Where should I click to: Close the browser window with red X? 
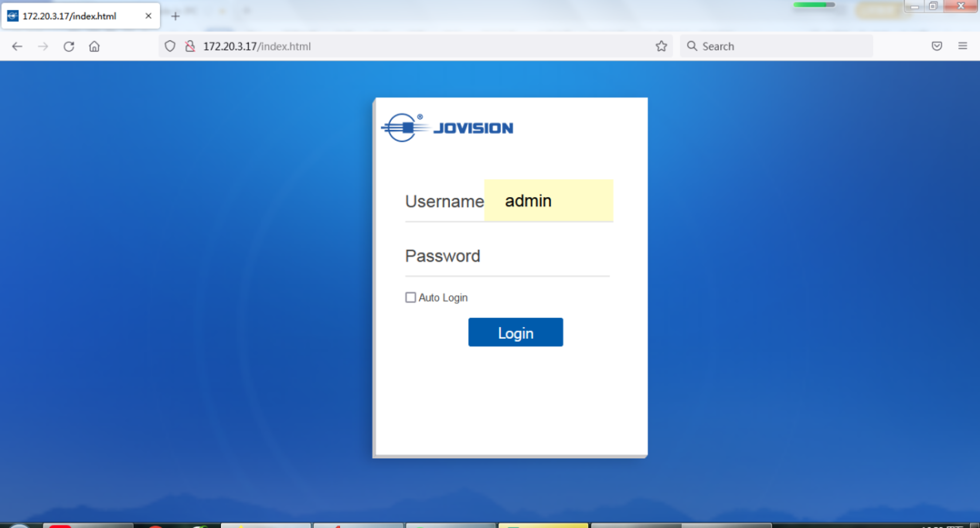[960, 6]
